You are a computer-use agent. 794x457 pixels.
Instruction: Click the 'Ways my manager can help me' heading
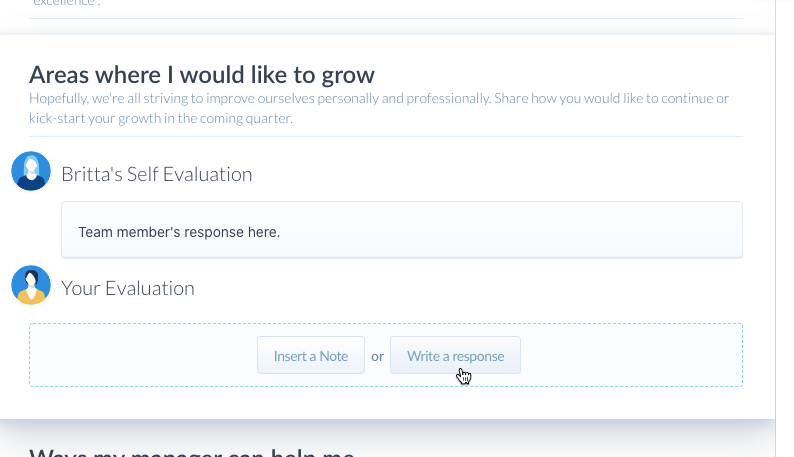pyautogui.click(x=191, y=452)
